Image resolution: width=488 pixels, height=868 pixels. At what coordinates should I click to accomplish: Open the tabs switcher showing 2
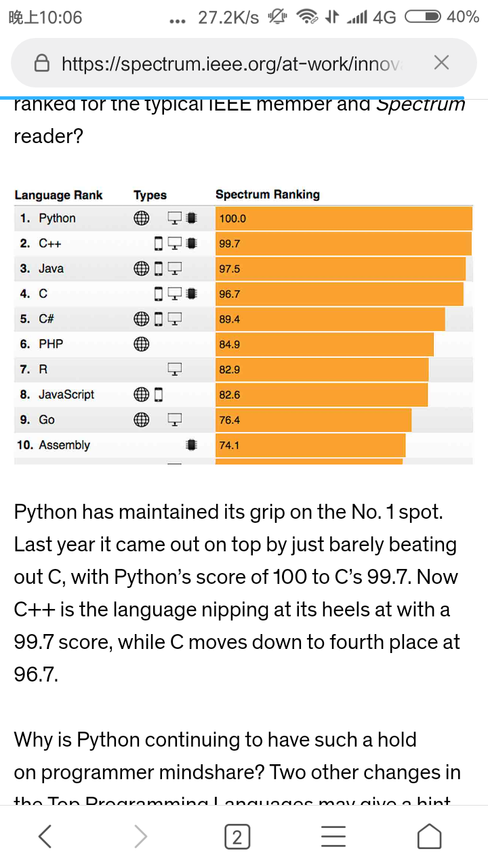coord(237,837)
